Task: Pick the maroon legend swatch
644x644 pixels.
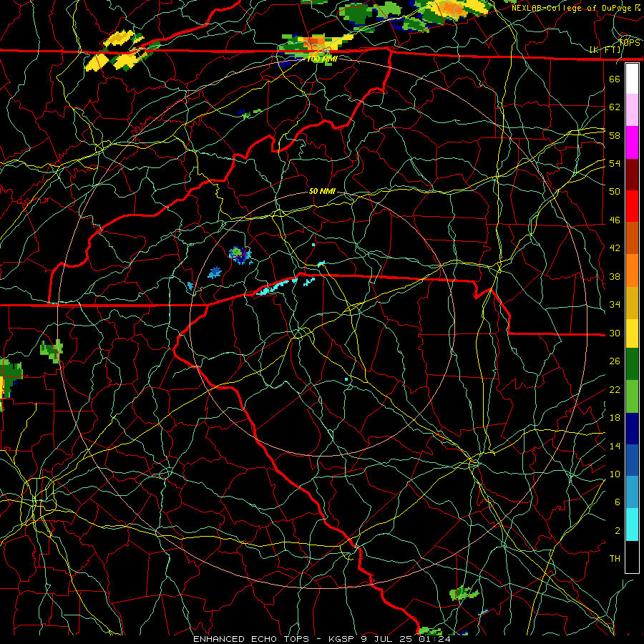Action: (x=632, y=175)
